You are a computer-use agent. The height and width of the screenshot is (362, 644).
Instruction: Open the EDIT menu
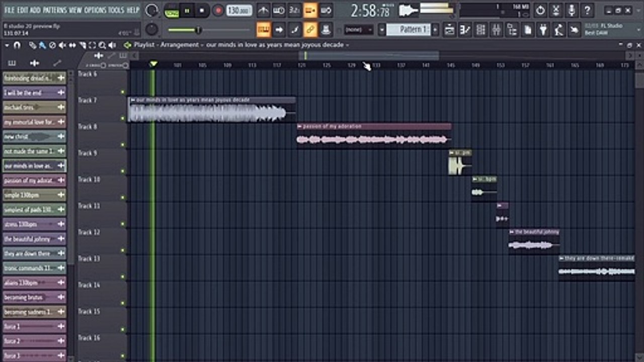click(22, 10)
